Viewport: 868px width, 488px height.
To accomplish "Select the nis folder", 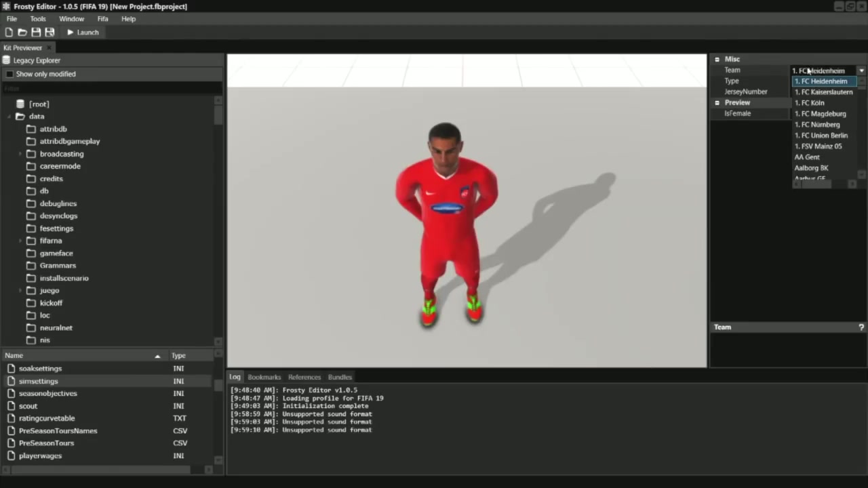I will pos(44,340).
